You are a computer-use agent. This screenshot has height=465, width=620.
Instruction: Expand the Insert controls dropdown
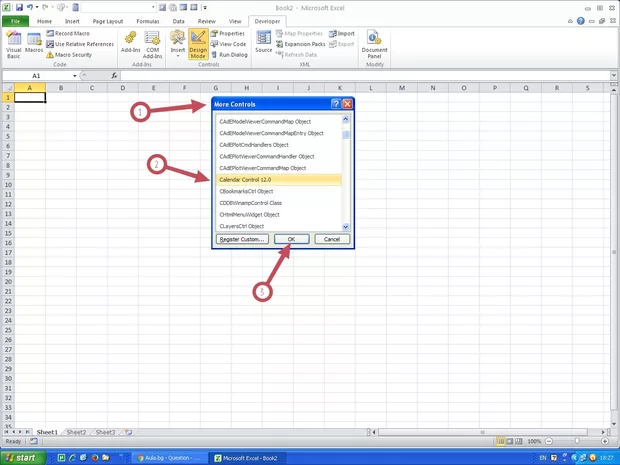pyautogui.click(x=177, y=43)
